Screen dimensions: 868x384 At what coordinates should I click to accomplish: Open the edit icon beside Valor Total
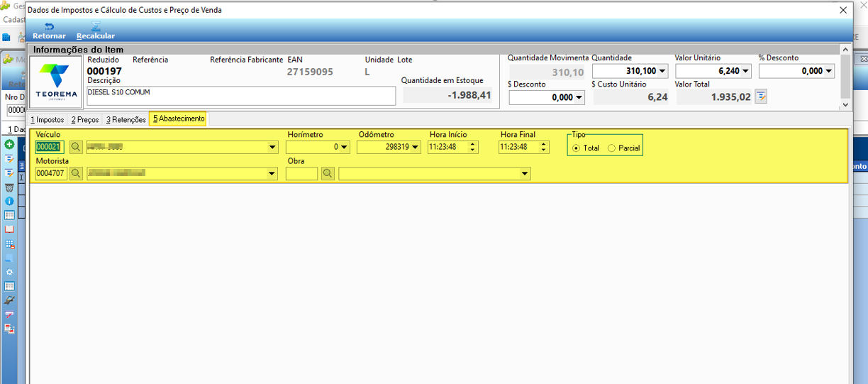pyautogui.click(x=761, y=97)
